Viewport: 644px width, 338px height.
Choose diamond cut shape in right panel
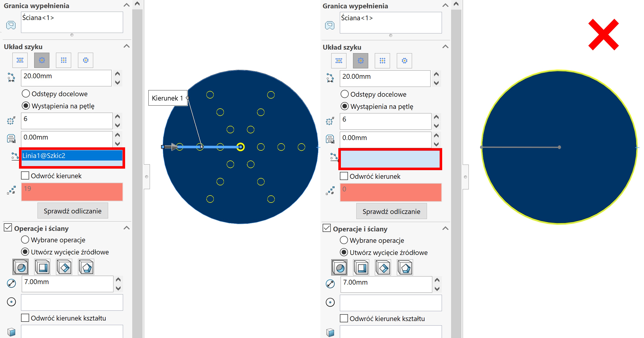point(383,268)
